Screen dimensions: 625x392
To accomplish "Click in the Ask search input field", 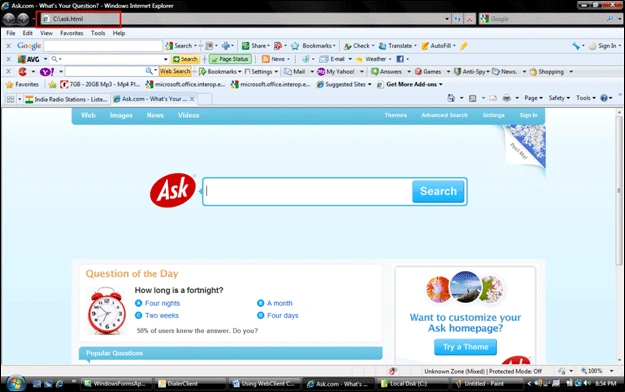I will [x=307, y=191].
